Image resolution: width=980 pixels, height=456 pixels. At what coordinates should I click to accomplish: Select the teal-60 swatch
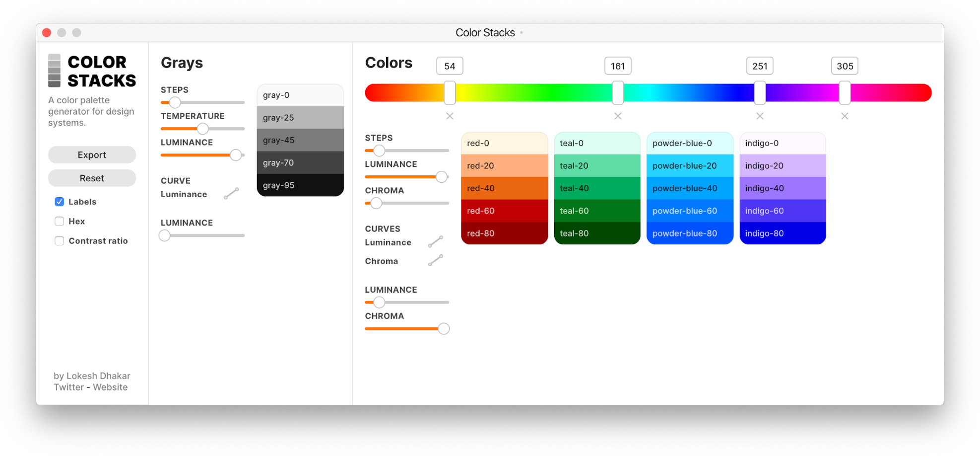point(597,211)
